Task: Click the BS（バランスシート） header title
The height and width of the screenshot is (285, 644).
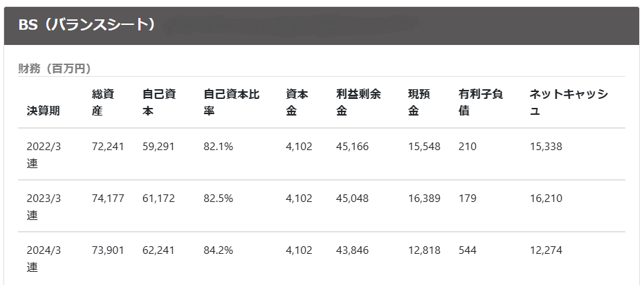Action: pyautogui.click(x=86, y=25)
